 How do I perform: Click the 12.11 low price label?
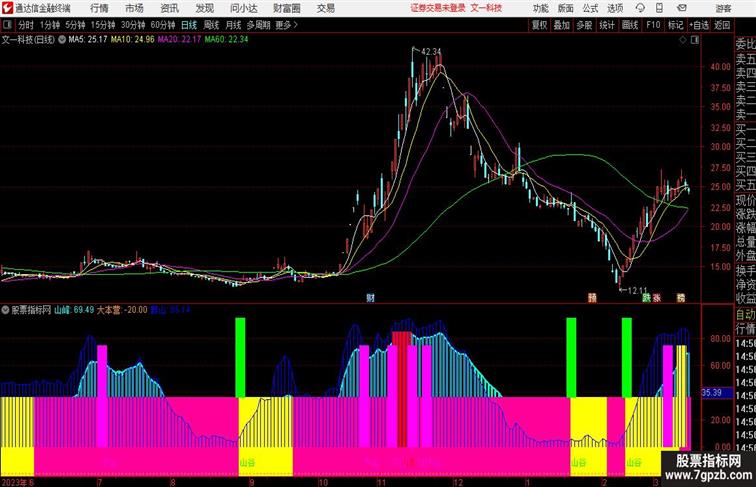pos(637,291)
